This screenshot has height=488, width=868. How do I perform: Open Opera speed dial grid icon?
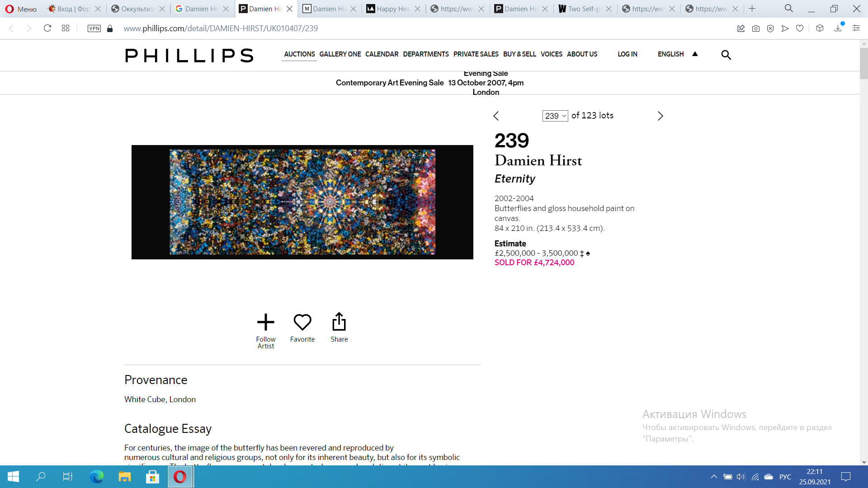[x=66, y=28]
